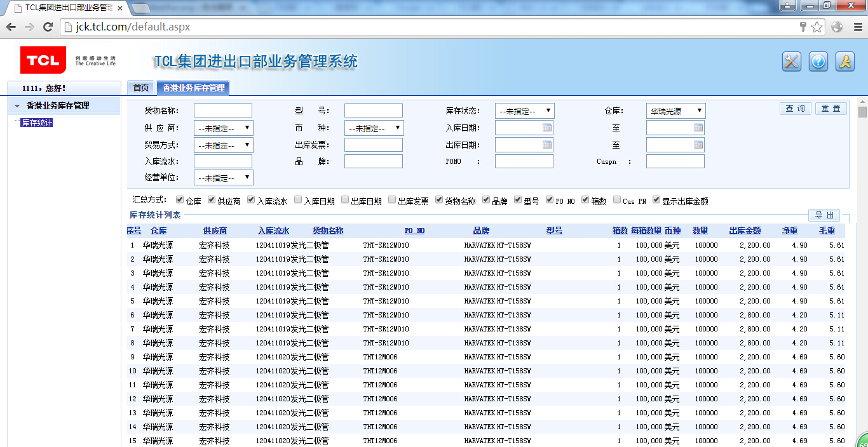Open the calendar picker for 出库日期 start

pyautogui.click(x=547, y=145)
